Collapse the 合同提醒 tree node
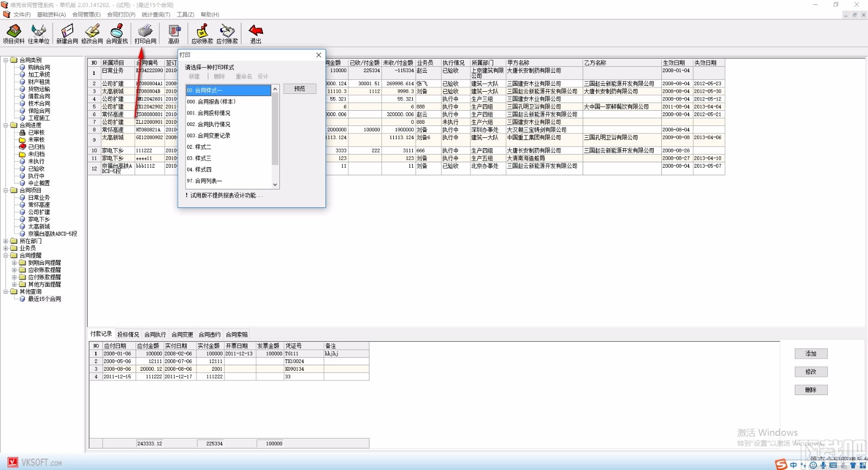The width and height of the screenshot is (868, 470). (6, 256)
